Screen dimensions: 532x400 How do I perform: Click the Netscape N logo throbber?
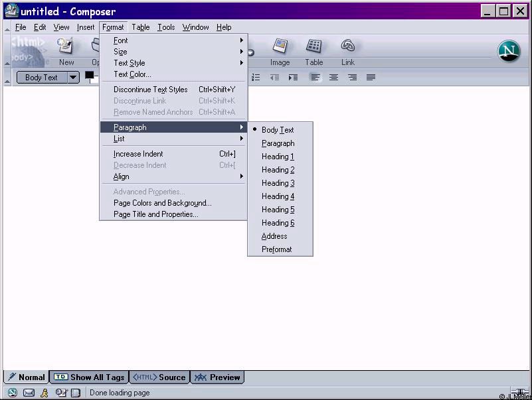click(509, 51)
